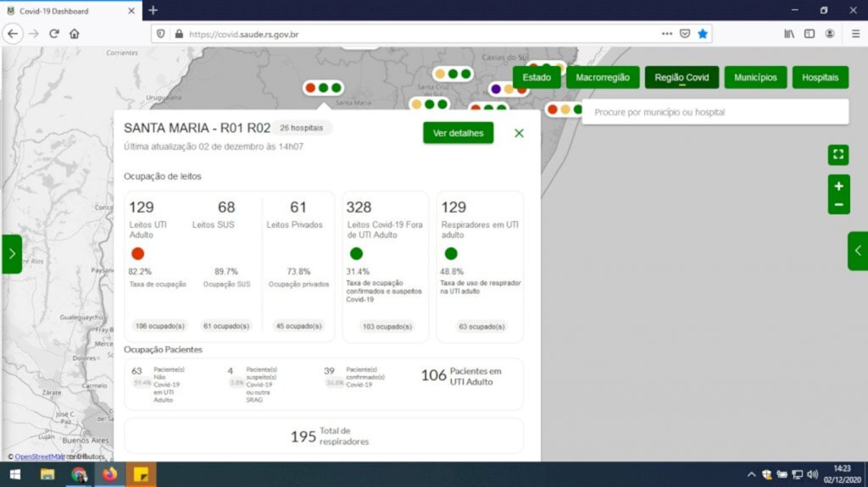Zoom in the map with plus button
Screen dimensions: 868x487
point(838,186)
